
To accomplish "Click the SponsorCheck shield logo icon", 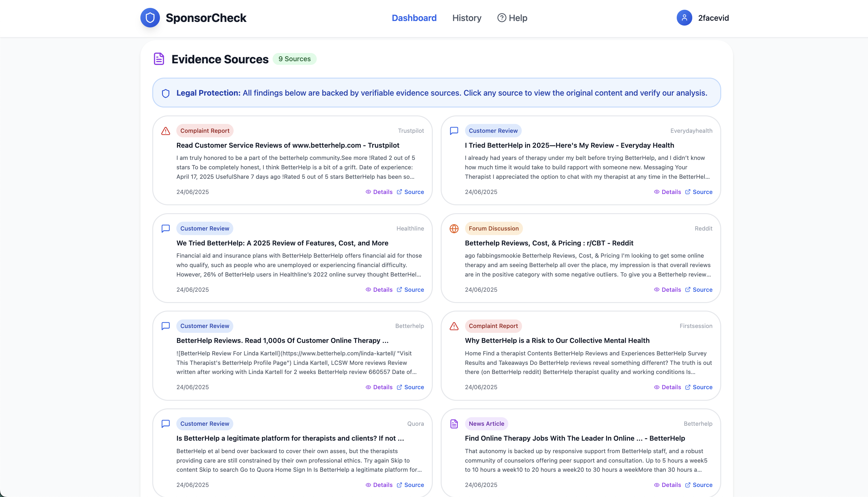I will tap(150, 18).
